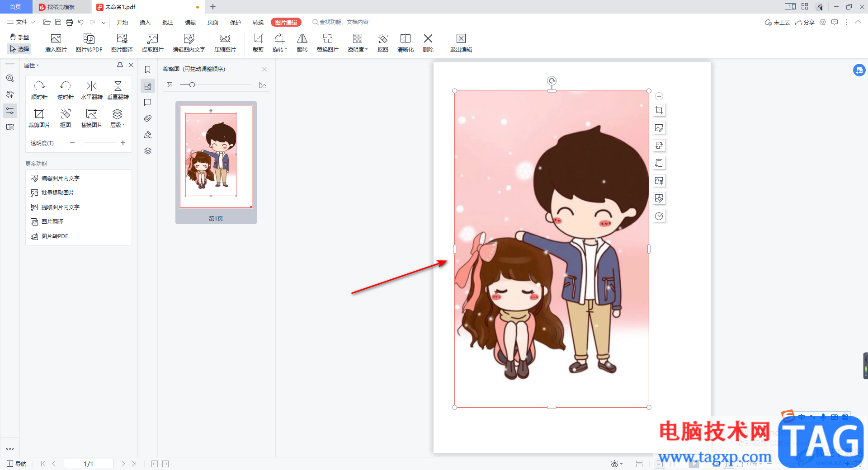Click Vertical Flip (垂直翻转) in properties panel
Screen dimensions: 868x470
(118, 90)
